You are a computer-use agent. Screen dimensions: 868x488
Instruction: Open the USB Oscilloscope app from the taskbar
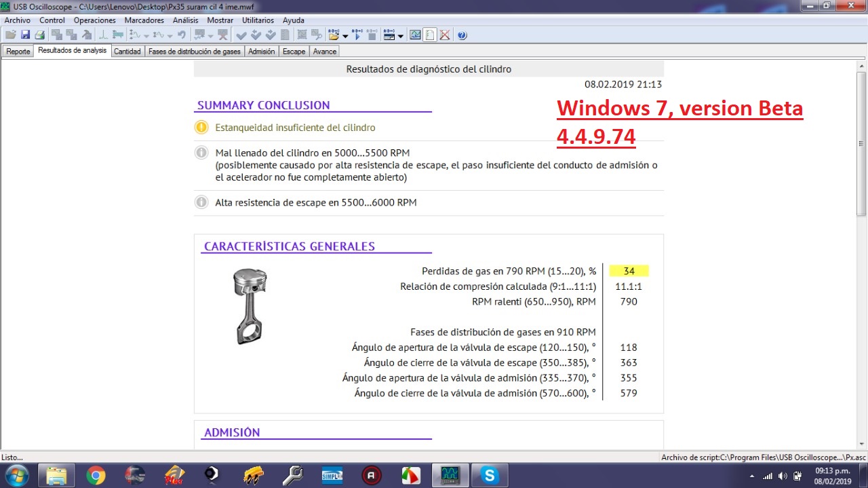coord(450,475)
